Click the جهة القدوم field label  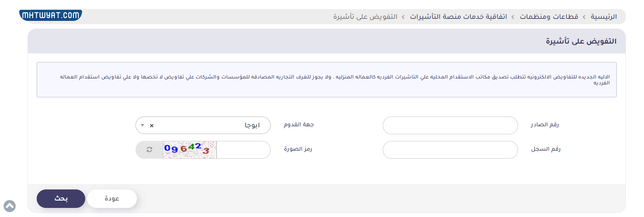pos(299,125)
